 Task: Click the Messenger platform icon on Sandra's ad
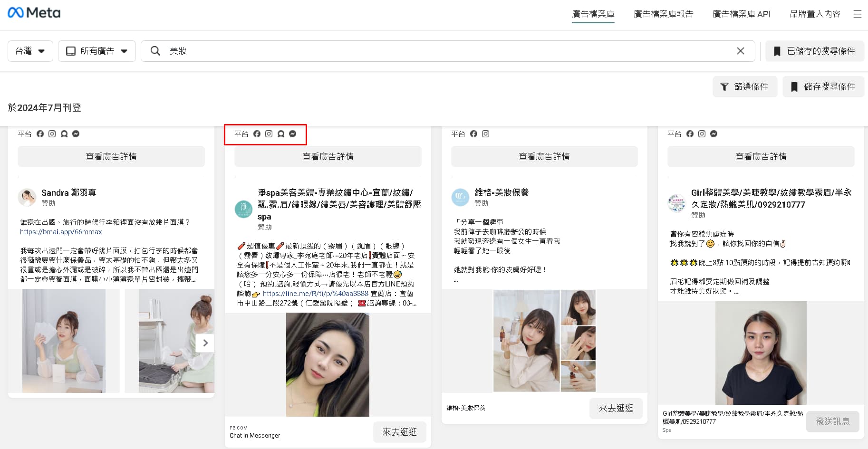(76, 134)
